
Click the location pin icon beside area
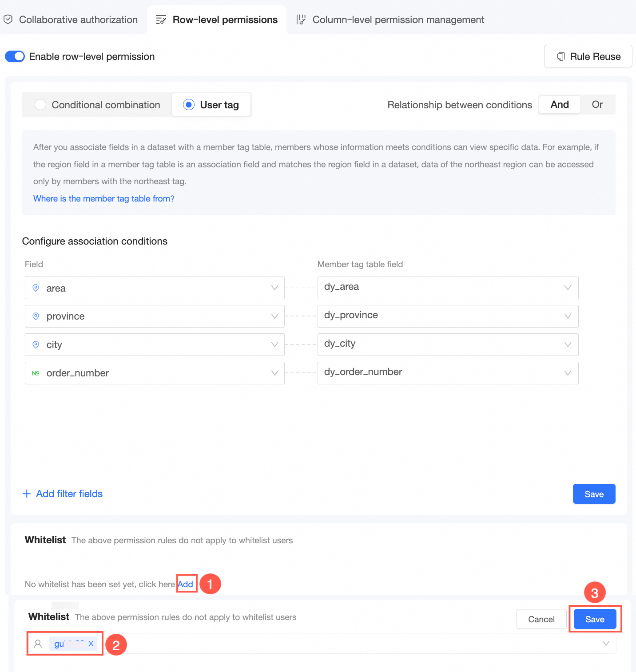pyautogui.click(x=36, y=288)
